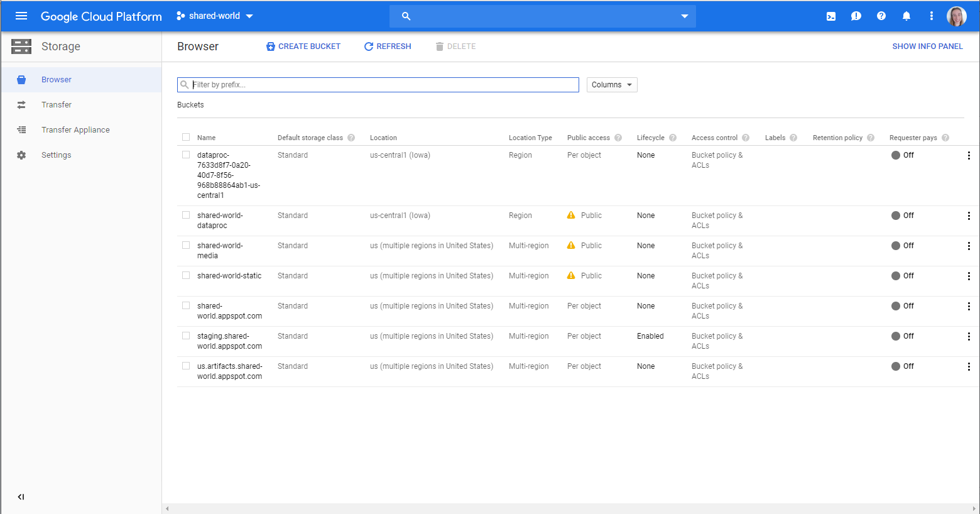Check the staging.shared-world.appspot.com bucket checkbox
This screenshot has height=514, width=980.
[186, 336]
